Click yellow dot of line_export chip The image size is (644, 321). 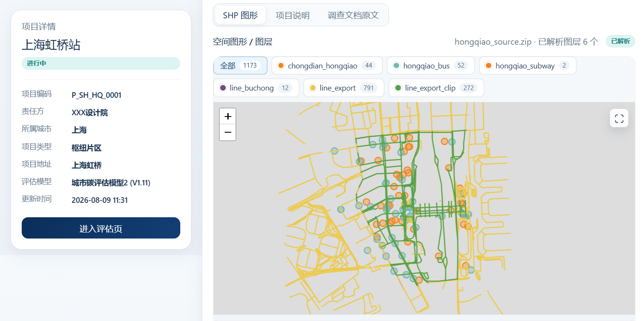click(x=312, y=88)
